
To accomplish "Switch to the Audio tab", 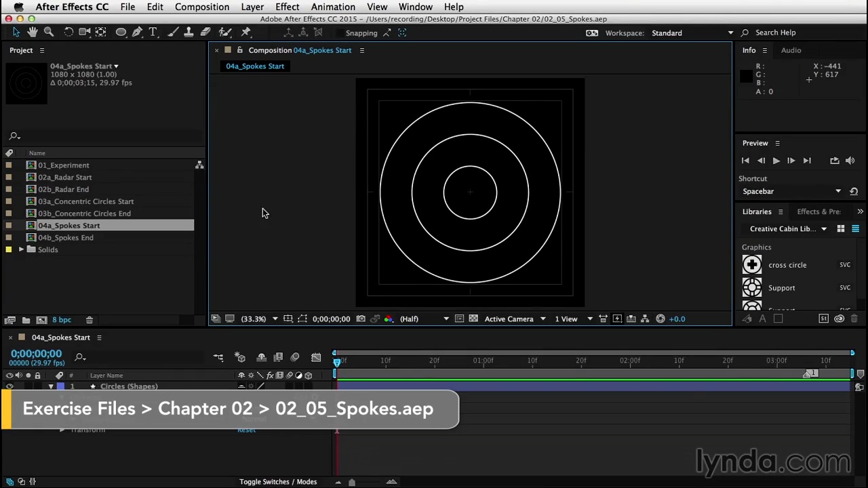I will tap(791, 50).
